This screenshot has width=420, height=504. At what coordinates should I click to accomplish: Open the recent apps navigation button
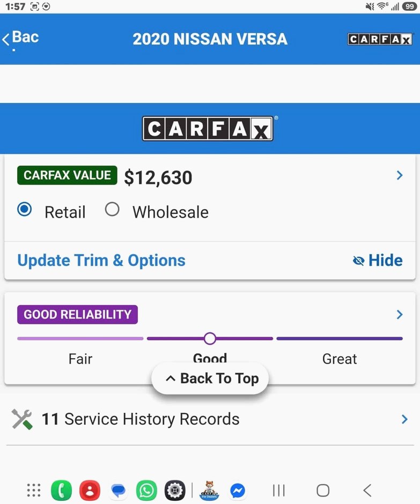(x=278, y=491)
